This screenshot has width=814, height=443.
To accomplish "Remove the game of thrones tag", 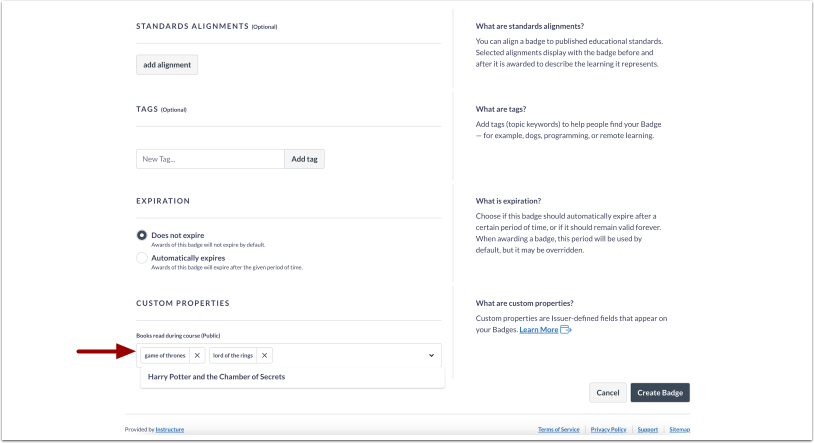I will [x=197, y=355].
